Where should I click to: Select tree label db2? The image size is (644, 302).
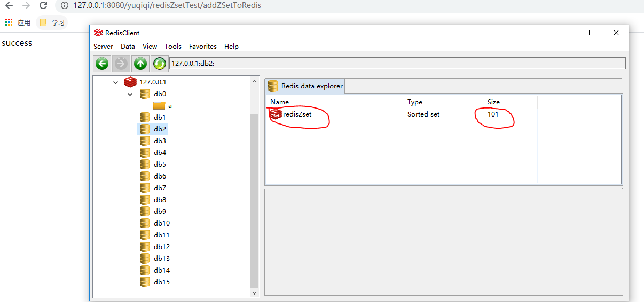(x=160, y=129)
